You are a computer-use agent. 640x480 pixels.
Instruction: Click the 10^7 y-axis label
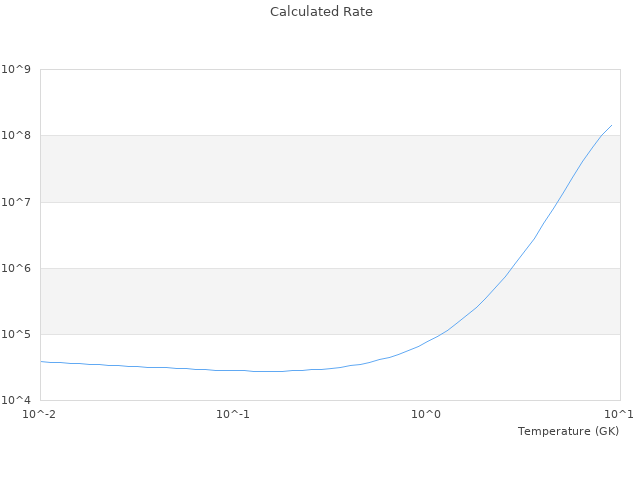pos(17,202)
